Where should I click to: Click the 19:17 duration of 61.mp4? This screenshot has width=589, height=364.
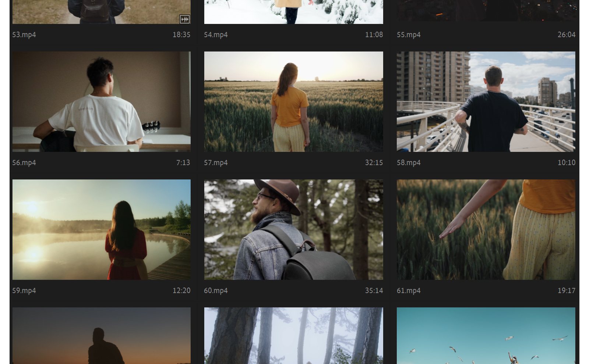(x=567, y=290)
